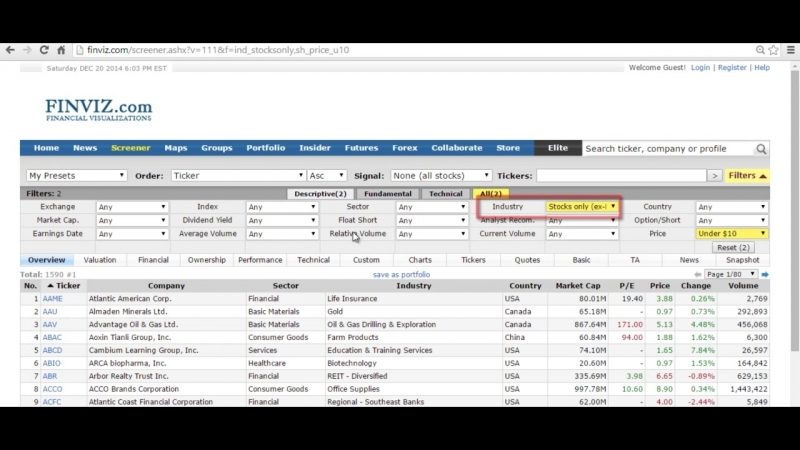
Task: Switch to the Snapshot view tab
Action: coord(742,260)
